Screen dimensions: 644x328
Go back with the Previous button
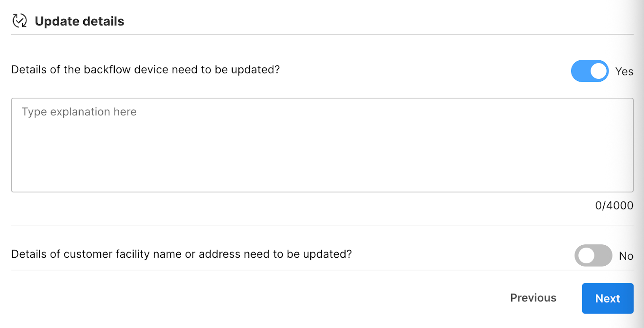click(x=533, y=298)
